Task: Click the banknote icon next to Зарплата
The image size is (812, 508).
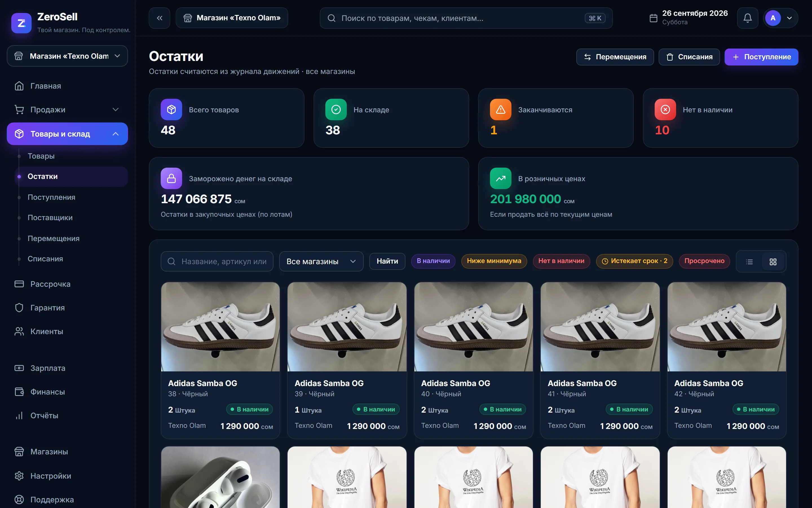Action: [19, 368]
